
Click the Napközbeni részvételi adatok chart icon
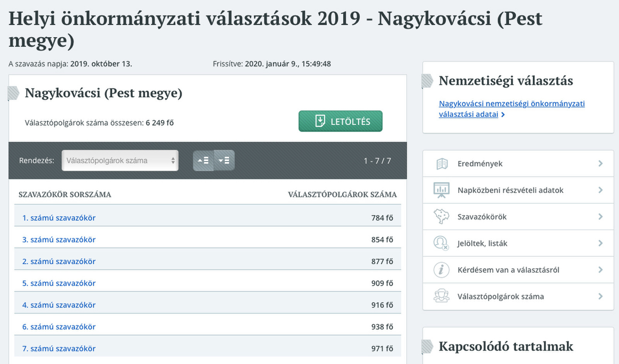point(441,190)
